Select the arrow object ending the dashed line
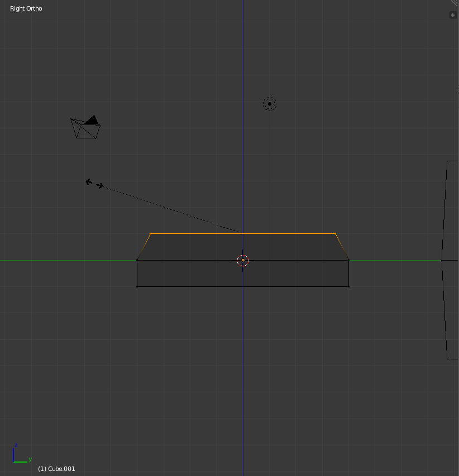459x476 pixels. (95, 184)
